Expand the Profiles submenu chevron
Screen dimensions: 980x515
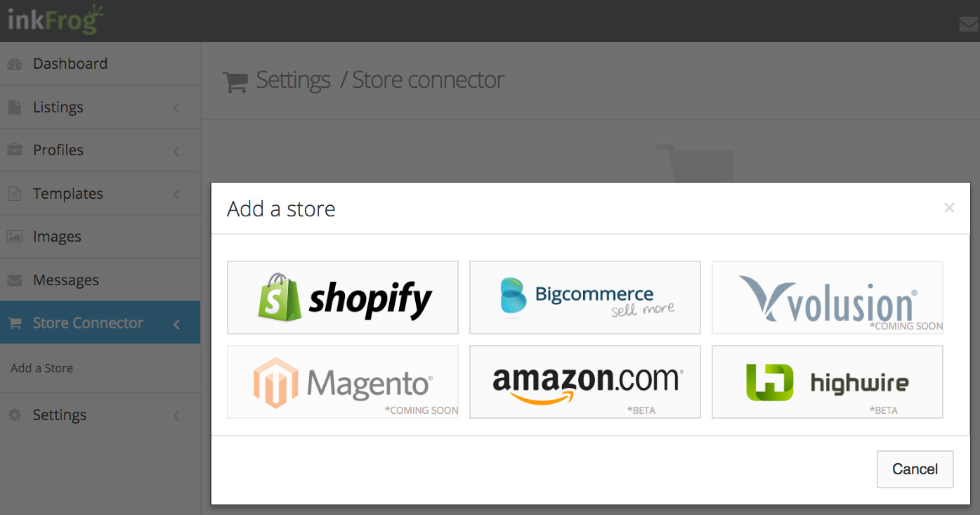pyautogui.click(x=176, y=151)
